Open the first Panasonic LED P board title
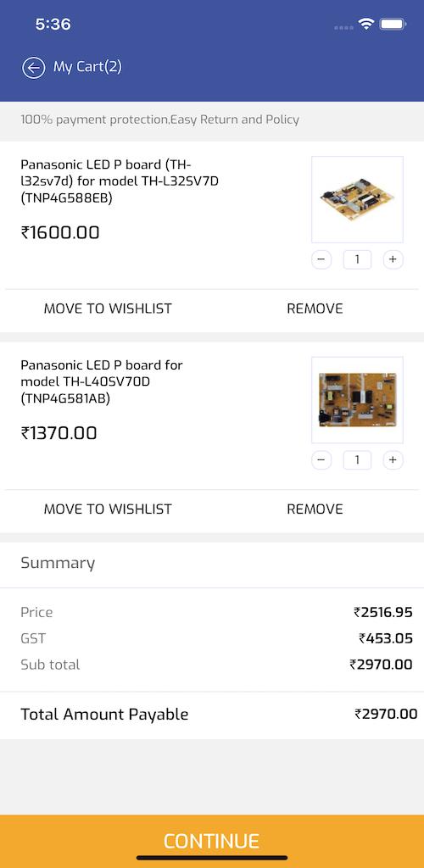 [x=120, y=181]
